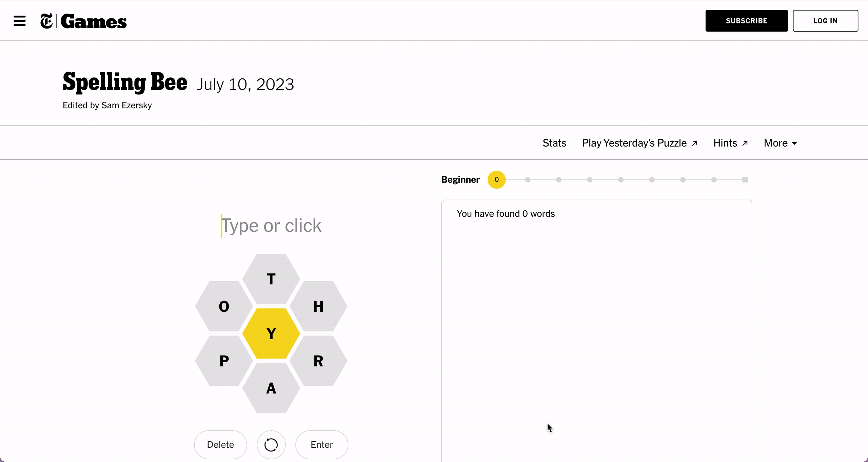Click the Log In button

[x=825, y=21]
